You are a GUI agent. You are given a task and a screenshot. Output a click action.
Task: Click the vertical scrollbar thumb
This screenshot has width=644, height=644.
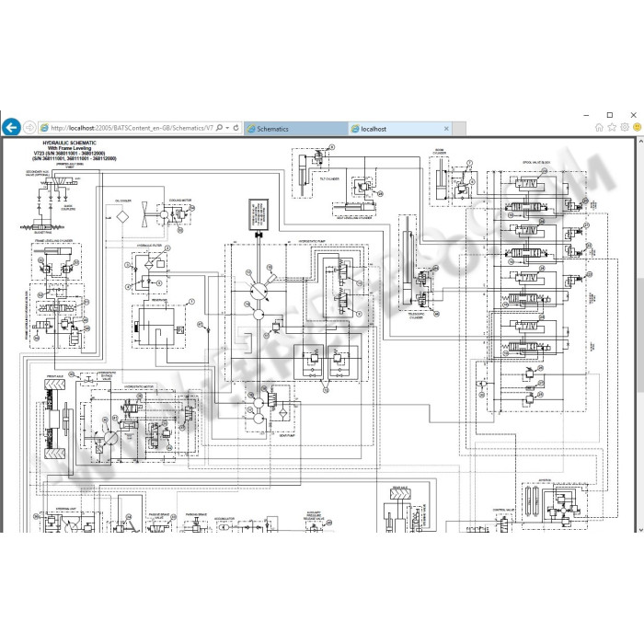pos(640,336)
